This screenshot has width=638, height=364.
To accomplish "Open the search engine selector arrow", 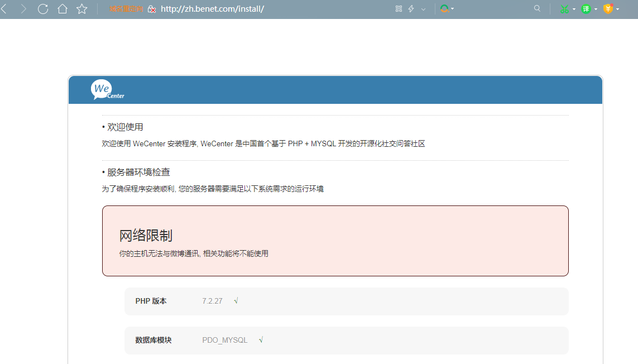I will point(453,8).
